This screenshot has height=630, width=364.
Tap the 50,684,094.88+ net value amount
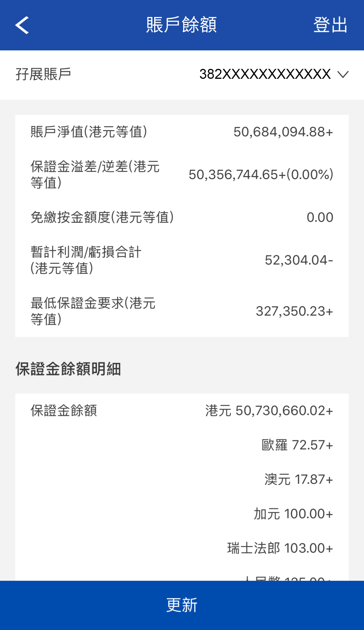pos(283,132)
